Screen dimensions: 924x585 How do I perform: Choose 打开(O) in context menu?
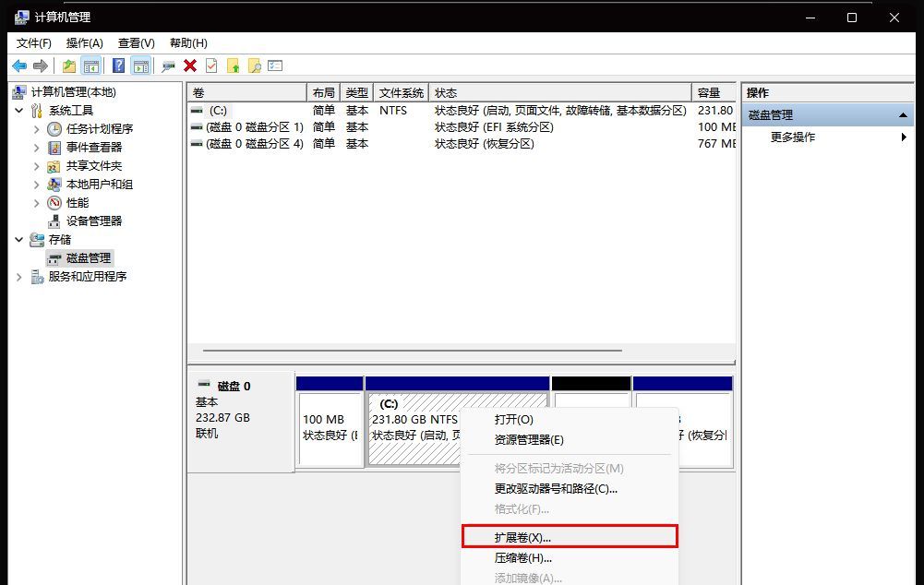(x=570, y=420)
